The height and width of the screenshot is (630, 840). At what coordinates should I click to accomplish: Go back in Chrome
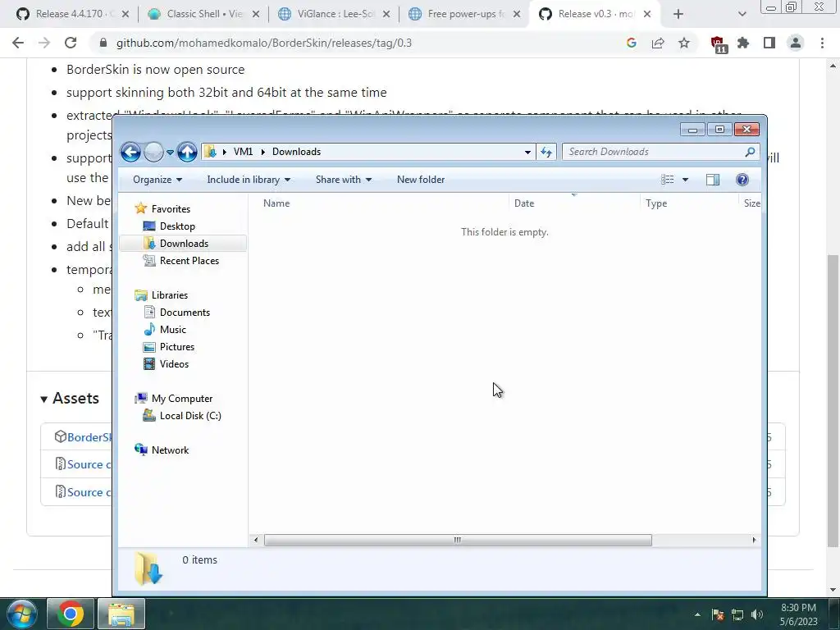coord(18,43)
